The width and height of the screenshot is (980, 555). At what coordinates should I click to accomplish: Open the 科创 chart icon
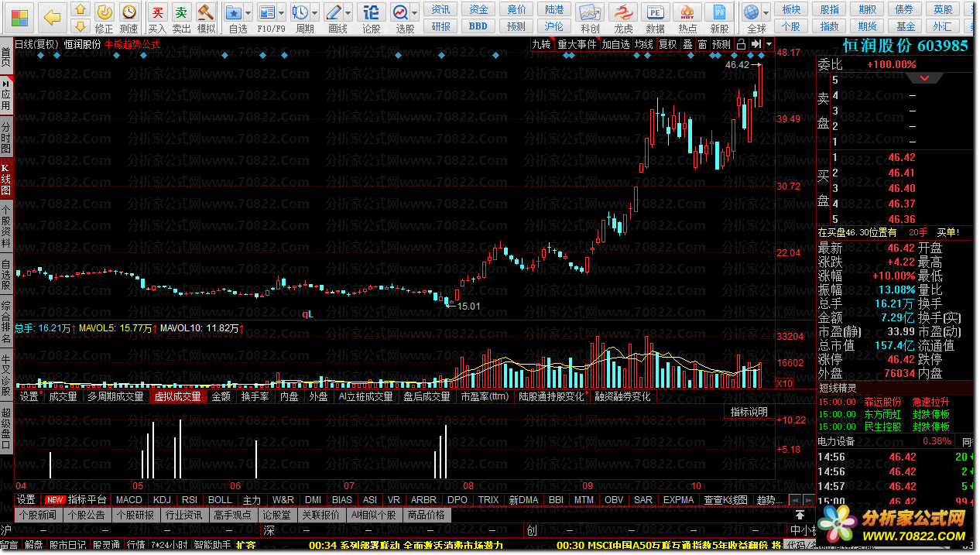tap(590, 12)
